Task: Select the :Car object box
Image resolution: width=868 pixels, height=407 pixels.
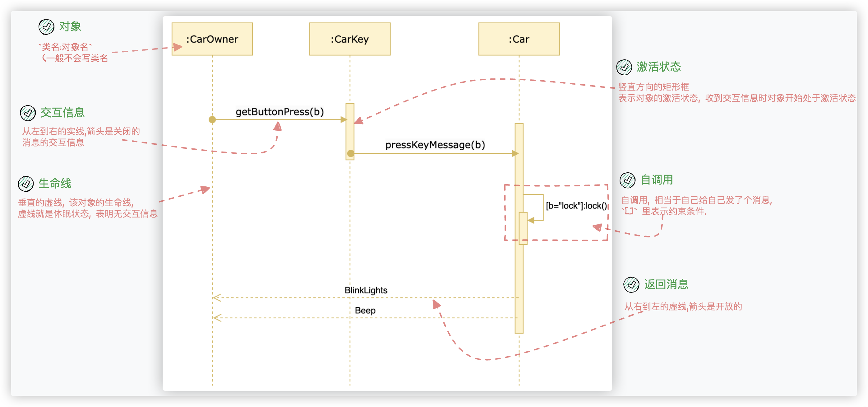Action: 519,39
